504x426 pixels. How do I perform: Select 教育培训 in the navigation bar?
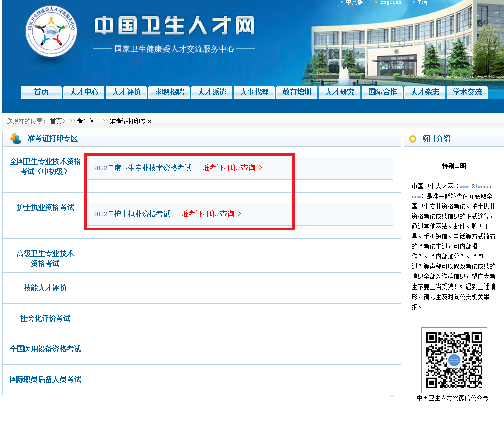296,92
